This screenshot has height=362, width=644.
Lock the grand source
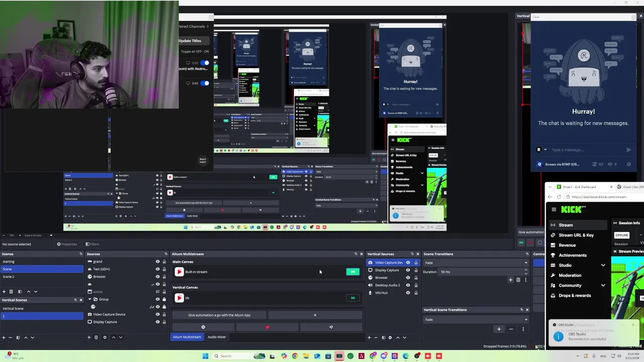[164, 261]
